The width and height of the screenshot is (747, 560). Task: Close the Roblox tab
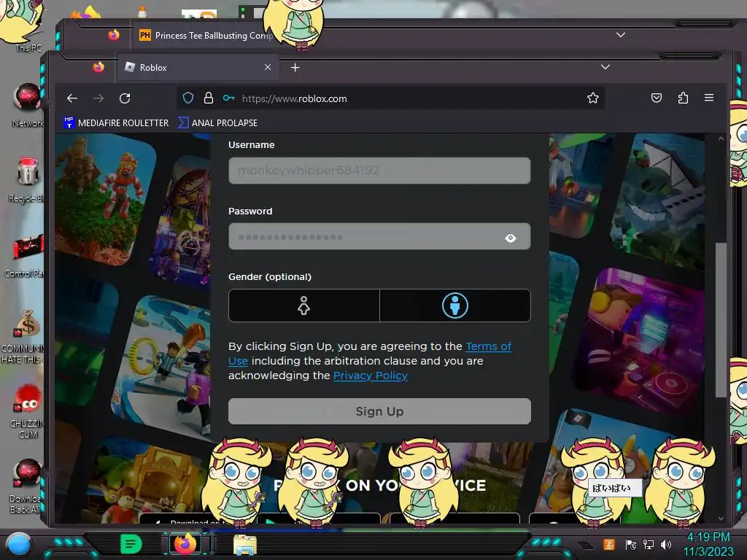click(268, 67)
